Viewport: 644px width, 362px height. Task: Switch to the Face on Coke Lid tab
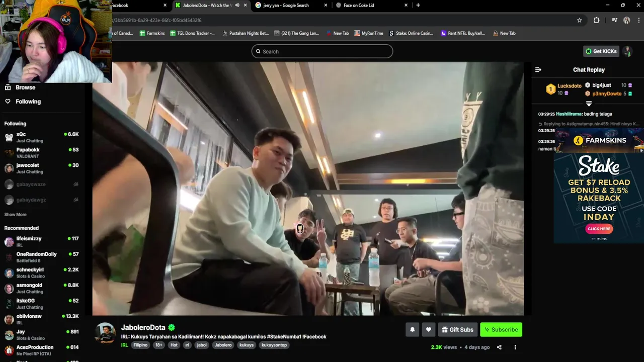[x=371, y=5]
